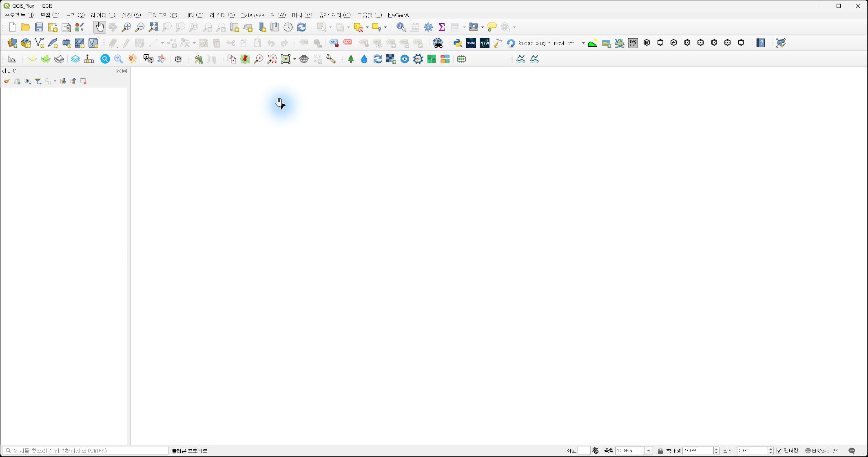The image size is (868, 457).
Task: Open the Database menu
Action: 252,15
